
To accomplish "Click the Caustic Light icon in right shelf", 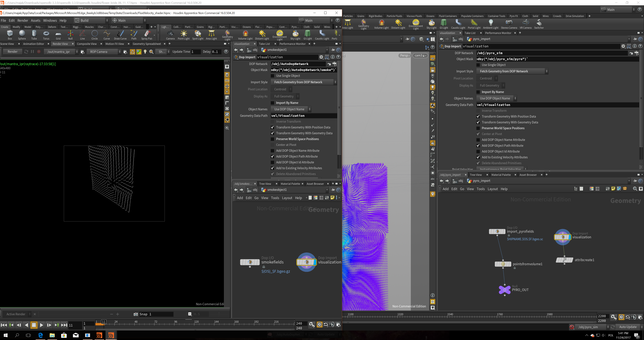I will coord(458,24).
